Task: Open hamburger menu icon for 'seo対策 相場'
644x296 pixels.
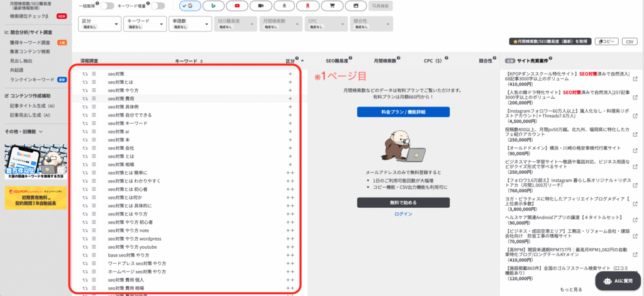Action: [x=94, y=164]
